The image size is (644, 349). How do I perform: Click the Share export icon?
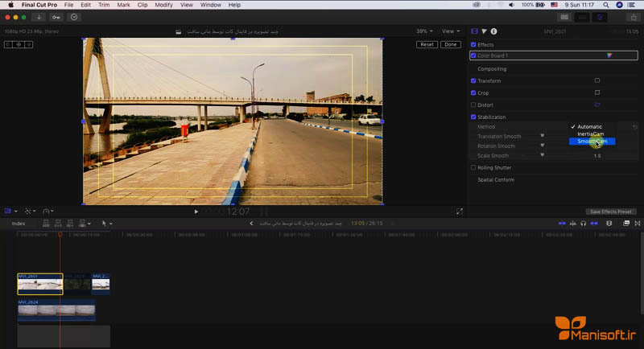pyautogui.click(x=634, y=17)
